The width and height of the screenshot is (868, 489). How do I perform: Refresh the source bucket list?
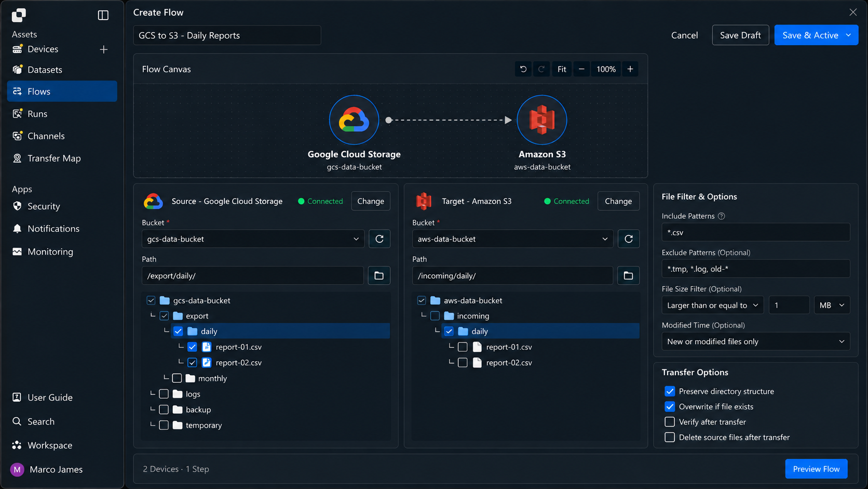(x=379, y=239)
